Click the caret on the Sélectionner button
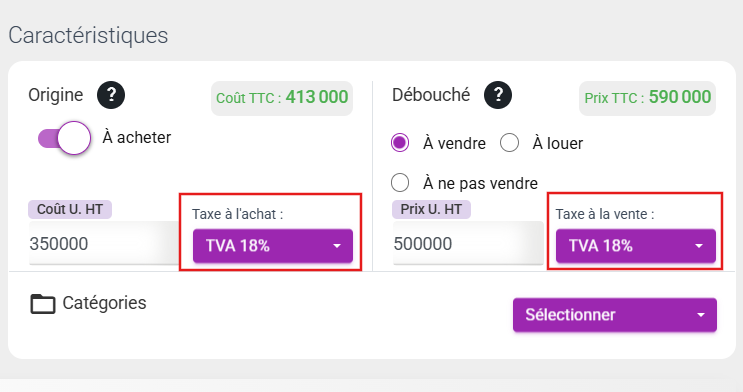This screenshot has width=743, height=392. coord(701,315)
